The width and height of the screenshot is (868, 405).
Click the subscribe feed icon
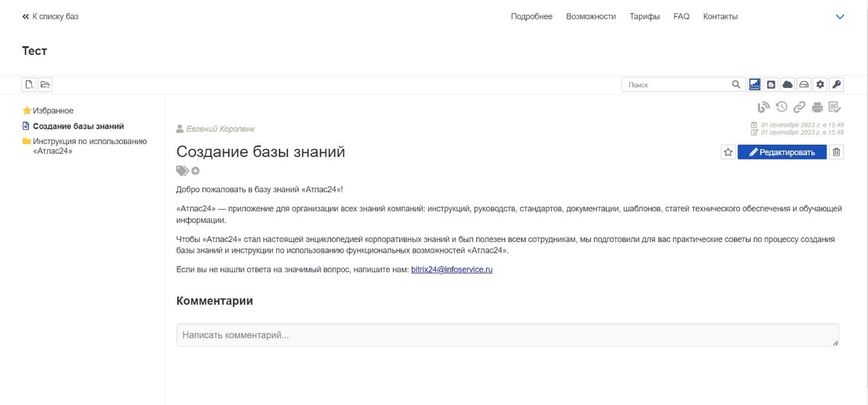[764, 107]
